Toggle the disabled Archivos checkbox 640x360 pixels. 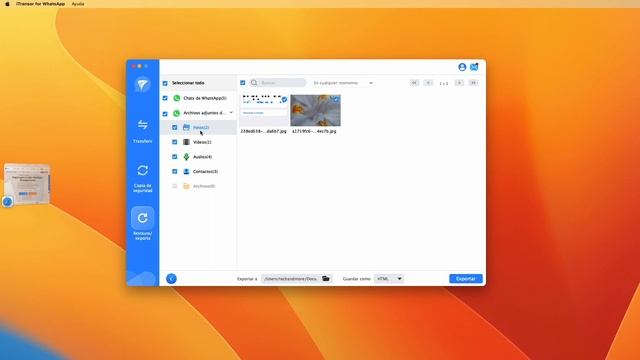pyautogui.click(x=175, y=186)
